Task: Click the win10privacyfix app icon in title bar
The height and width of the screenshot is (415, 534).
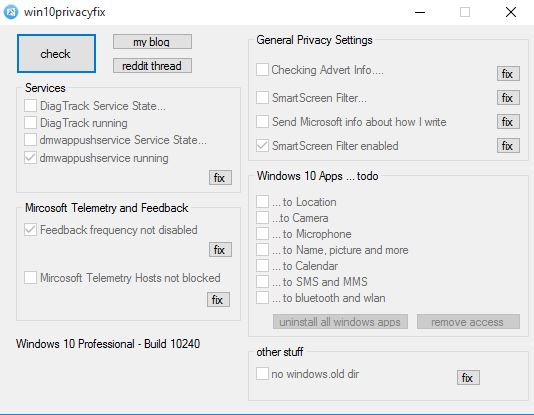Action: 11,12
